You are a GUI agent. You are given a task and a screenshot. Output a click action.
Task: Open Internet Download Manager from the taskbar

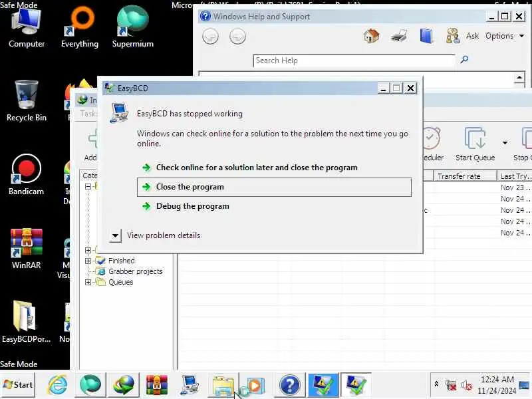(124, 385)
